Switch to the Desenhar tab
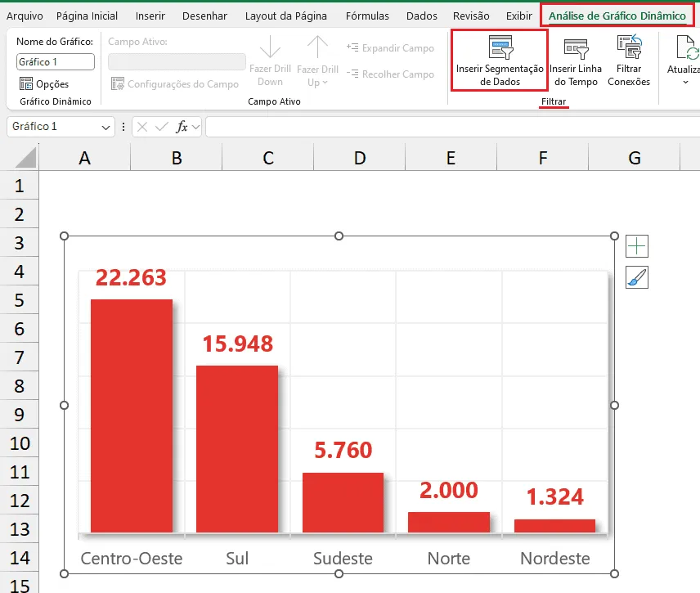This screenshot has width=700, height=593. click(x=204, y=16)
